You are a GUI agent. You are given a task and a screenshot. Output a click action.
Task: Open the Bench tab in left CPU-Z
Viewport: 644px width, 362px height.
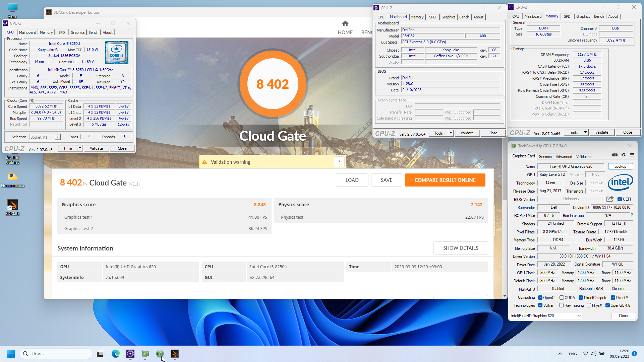pyautogui.click(x=93, y=32)
